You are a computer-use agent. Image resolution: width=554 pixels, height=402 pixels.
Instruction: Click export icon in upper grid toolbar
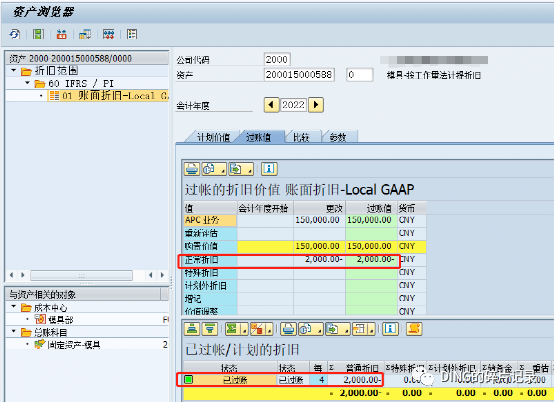pyautogui.click(x=236, y=169)
